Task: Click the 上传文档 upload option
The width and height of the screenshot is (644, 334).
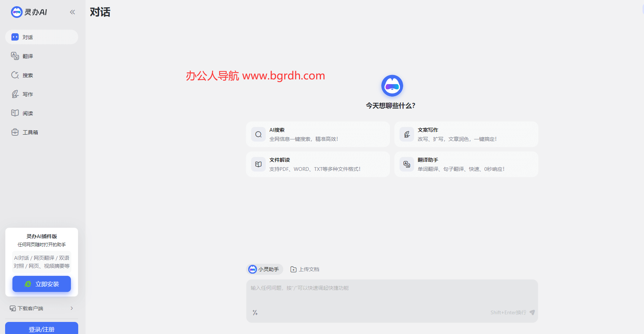Action: tap(305, 269)
